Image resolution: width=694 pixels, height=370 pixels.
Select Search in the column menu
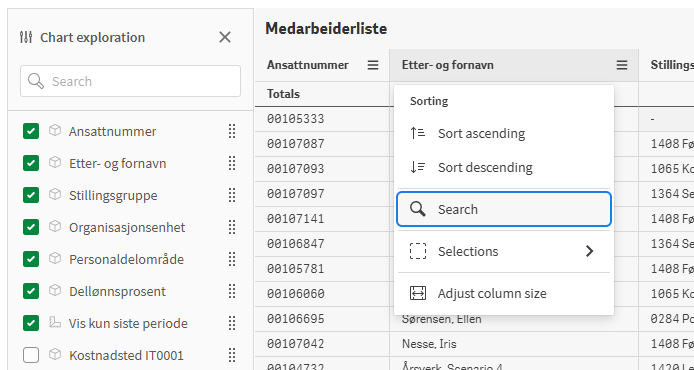[x=504, y=209]
